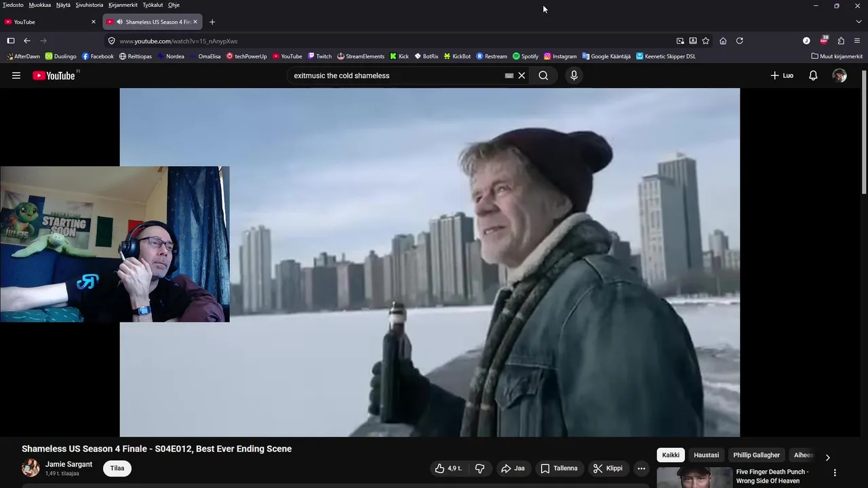The image size is (868, 488).
Task: Open the Google Kääntäjä bookmark
Action: (606, 56)
